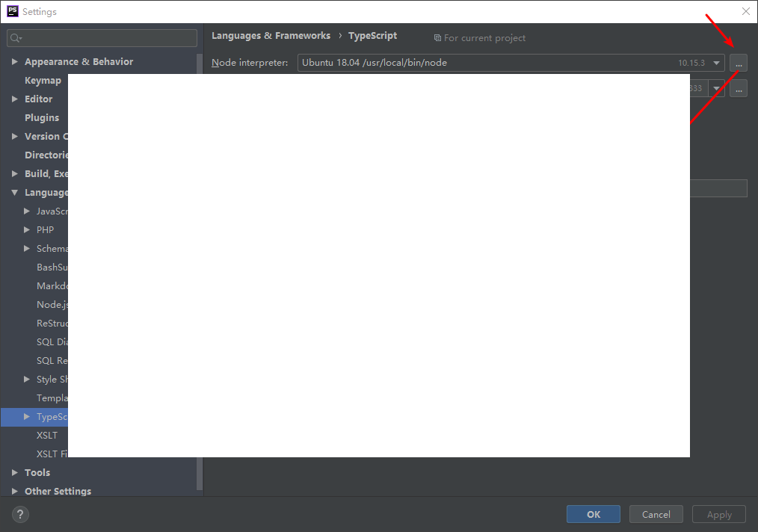Image resolution: width=758 pixels, height=532 pixels.
Task: Expand the JavaScript node
Action: point(27,211)
